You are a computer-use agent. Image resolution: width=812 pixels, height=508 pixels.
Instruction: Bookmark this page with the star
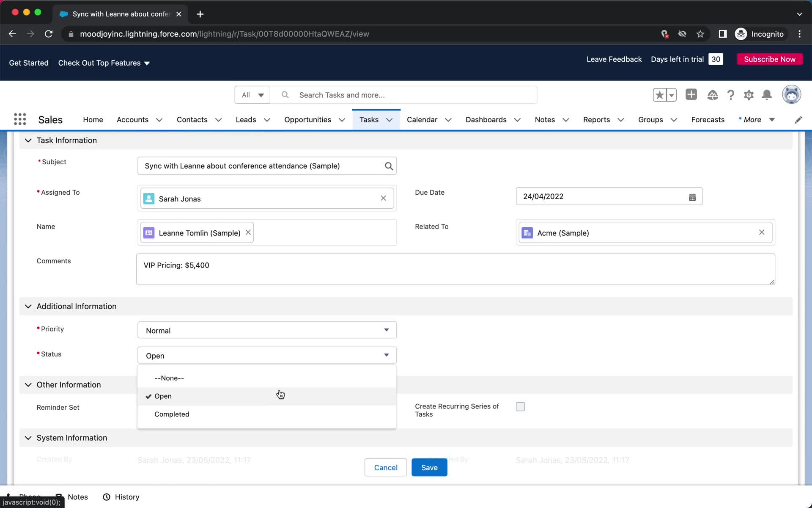click(700, 34)
